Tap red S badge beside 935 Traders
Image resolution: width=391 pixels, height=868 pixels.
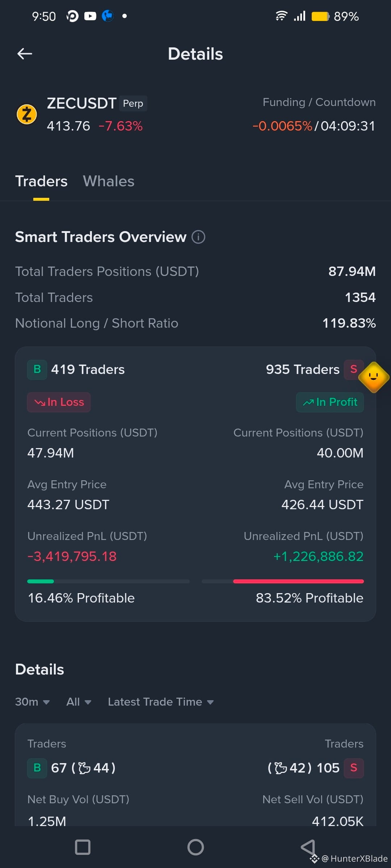click(353, 370)
